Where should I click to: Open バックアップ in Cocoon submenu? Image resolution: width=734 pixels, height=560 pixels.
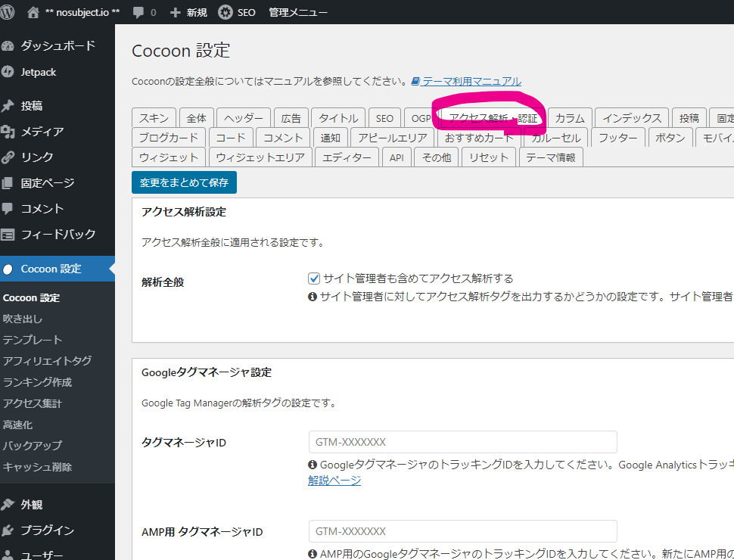tap(33, 445)
